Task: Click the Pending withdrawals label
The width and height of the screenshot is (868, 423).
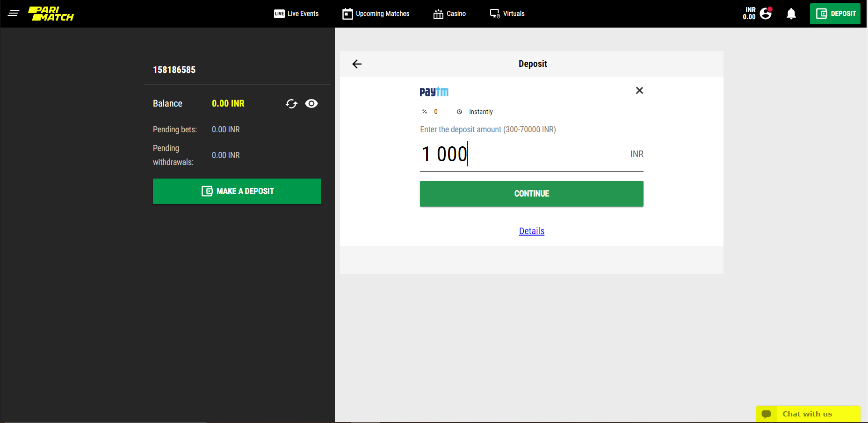Action: (173, 155)
